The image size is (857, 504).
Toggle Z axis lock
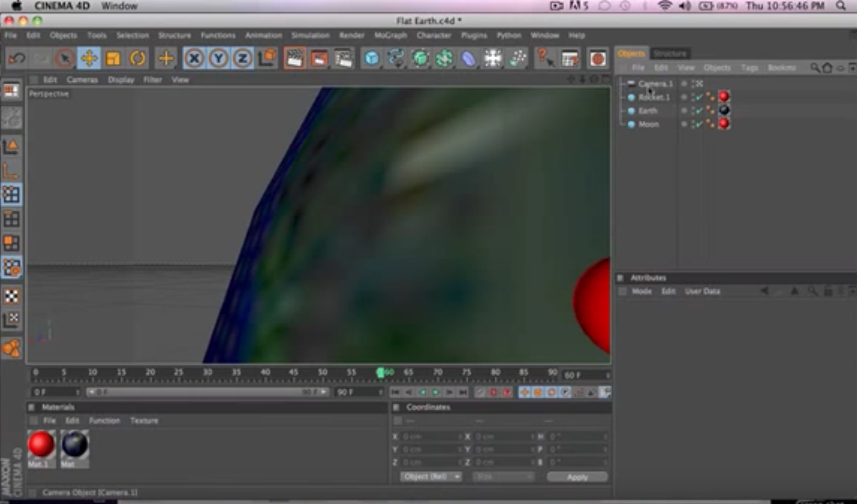click(x=242, y=58)
